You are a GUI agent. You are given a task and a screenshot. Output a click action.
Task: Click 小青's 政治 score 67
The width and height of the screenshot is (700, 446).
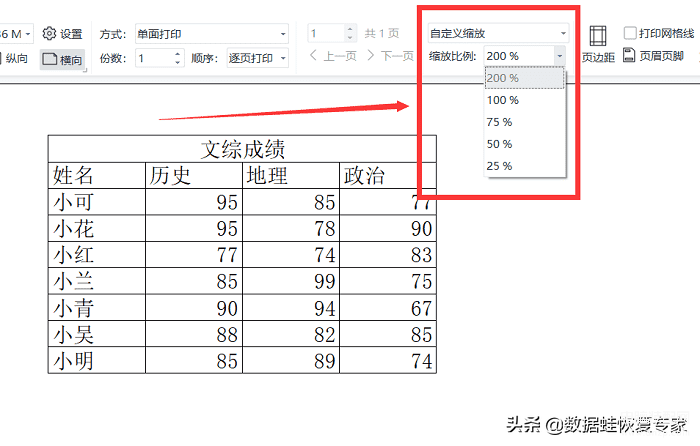388,308
